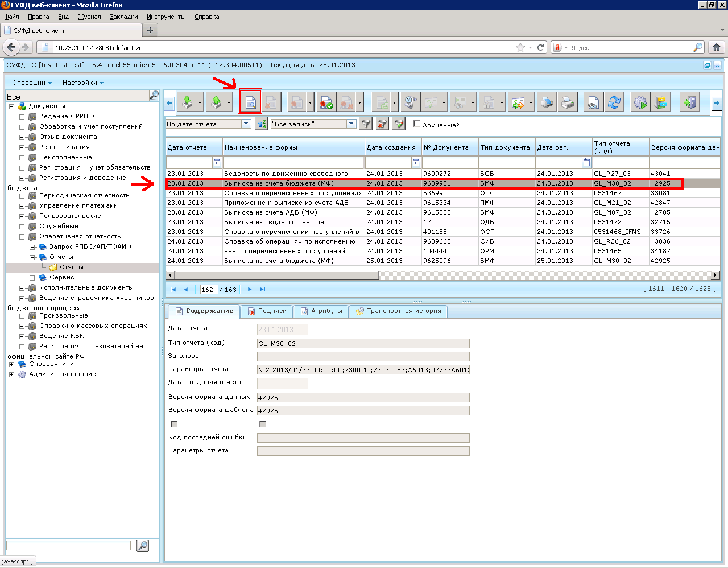Open calendar picker under Дата рег. column
This screenshot has height=568, width=728.
[586, 163]
